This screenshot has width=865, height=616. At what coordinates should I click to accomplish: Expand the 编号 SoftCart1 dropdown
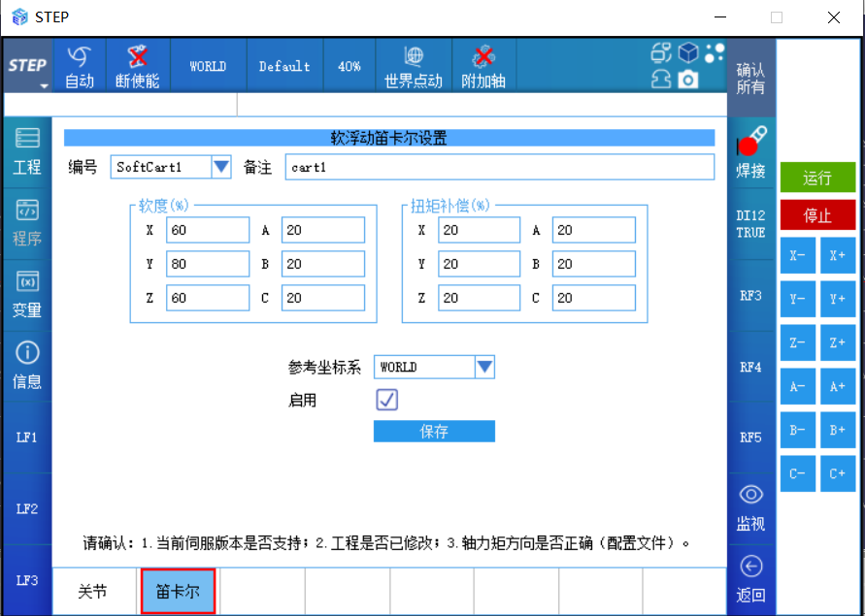click(221, 167)
